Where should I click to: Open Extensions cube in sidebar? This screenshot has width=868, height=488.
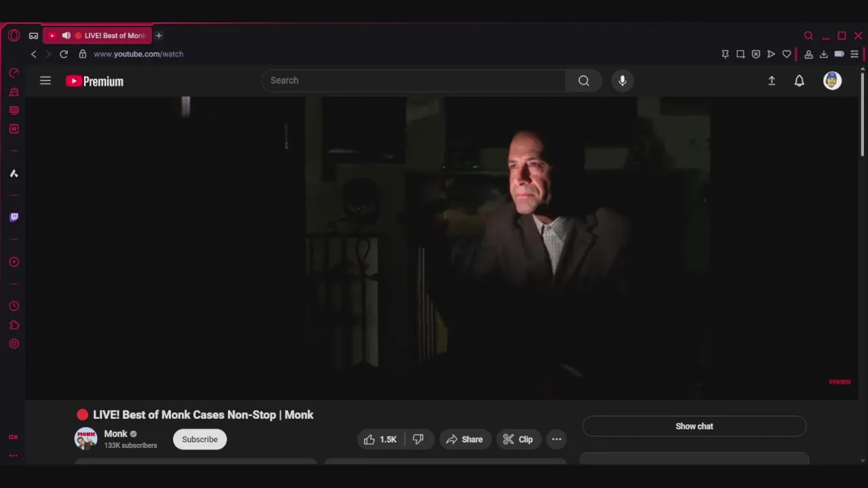point(14,325)
